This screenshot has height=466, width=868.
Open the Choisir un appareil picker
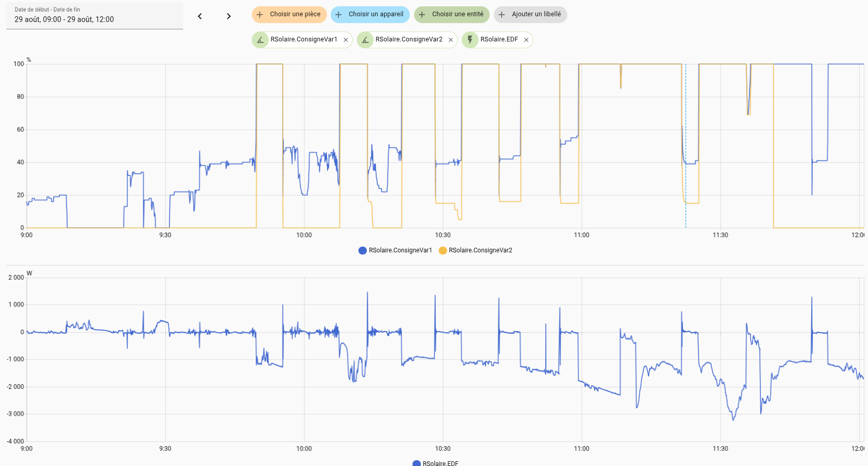(x=370, y=15)
